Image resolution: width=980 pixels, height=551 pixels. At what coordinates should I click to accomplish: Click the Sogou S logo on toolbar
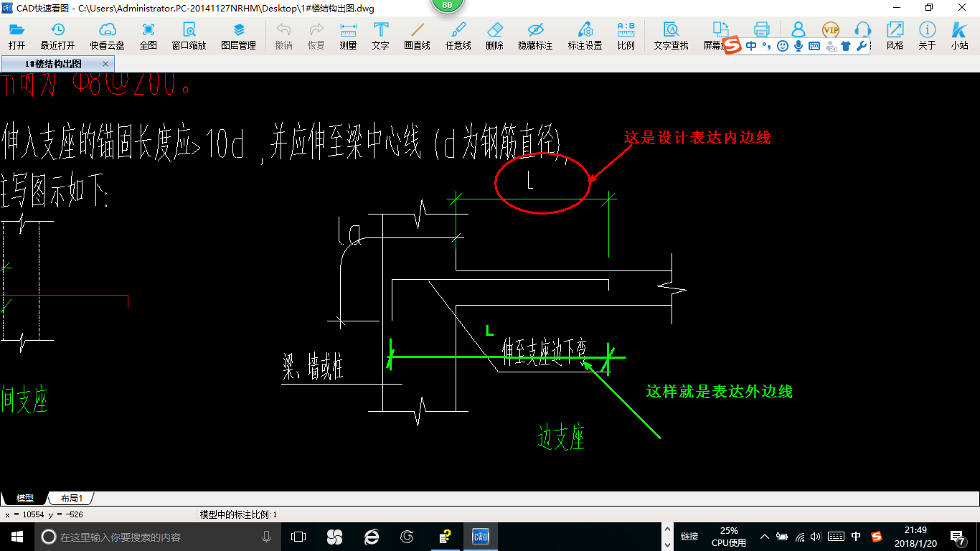[x=731, y=45]
